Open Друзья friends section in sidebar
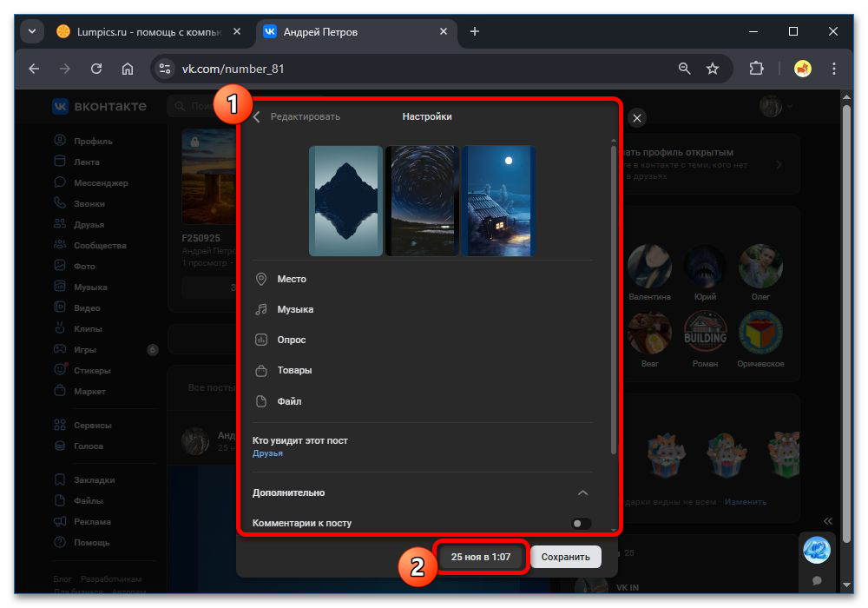 [x=79, y=224]
